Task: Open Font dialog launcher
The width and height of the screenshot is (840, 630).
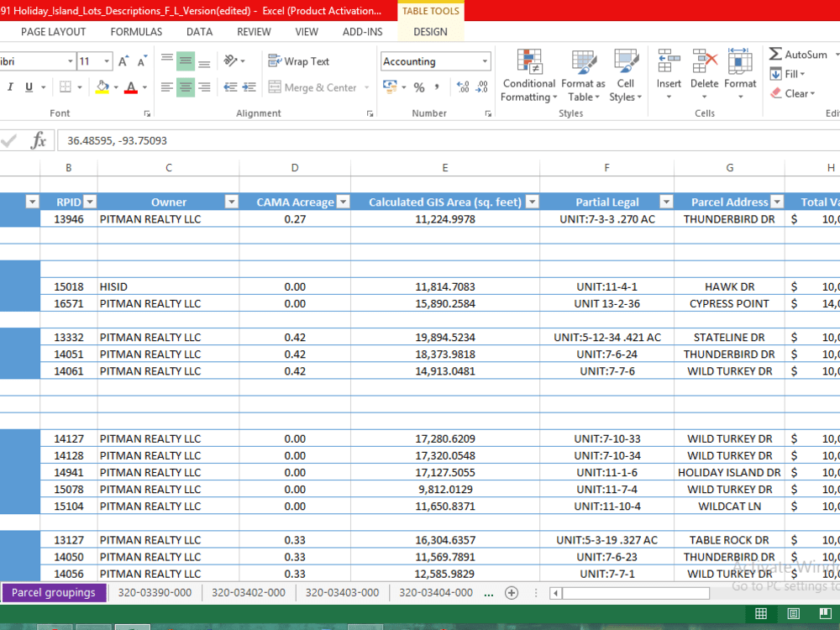Action: pyautogui.click(x=147, y=113)
